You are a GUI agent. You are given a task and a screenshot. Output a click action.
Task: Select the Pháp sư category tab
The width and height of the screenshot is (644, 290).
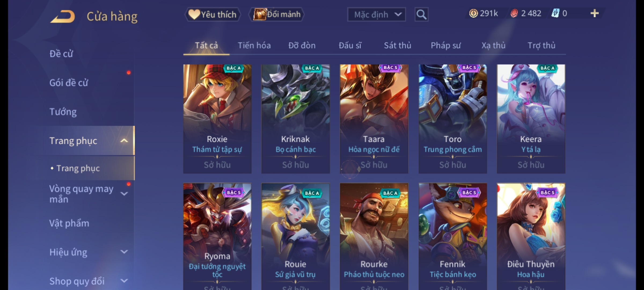pos(445,45)
